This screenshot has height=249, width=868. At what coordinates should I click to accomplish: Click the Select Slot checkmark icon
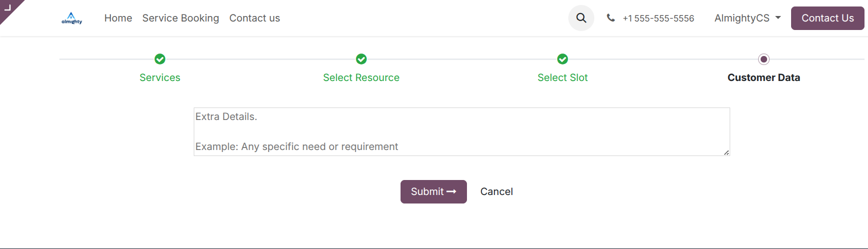tap(562, 59)
